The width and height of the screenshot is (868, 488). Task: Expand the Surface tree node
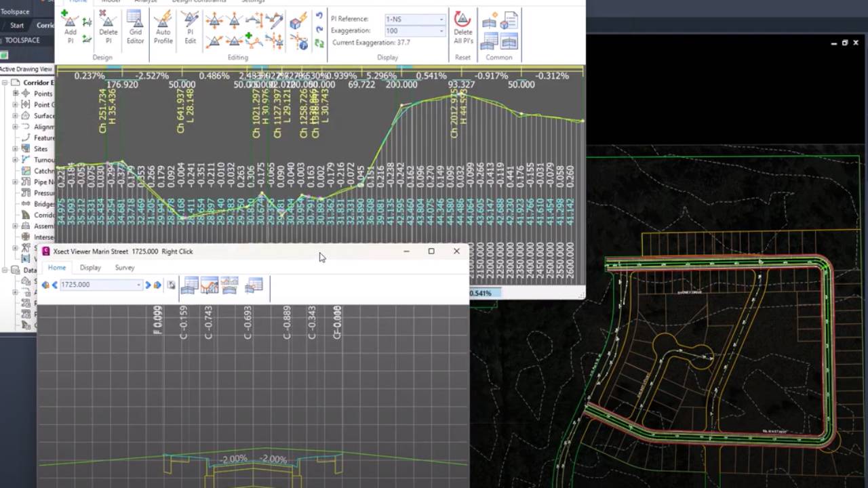click(15, 116)
